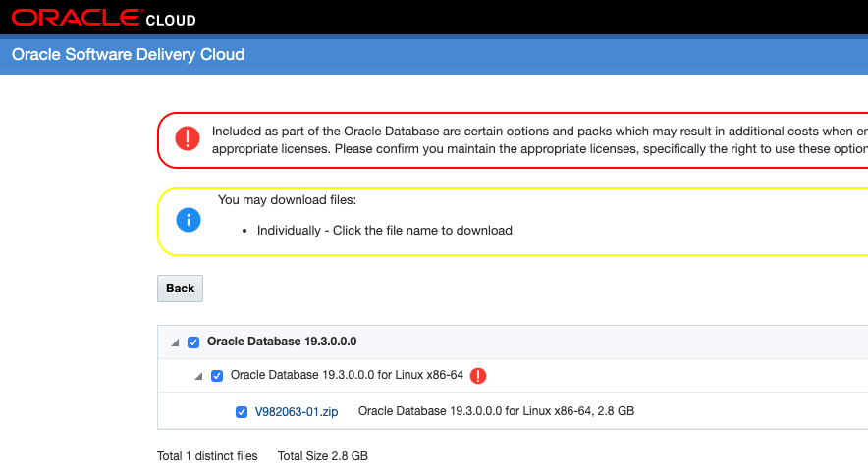Uncheck the top-level Oracle Database 19.3.0.0.0 checkbox
The width and height of the screenshot is (868, 474).
click(x=193, y=342)
